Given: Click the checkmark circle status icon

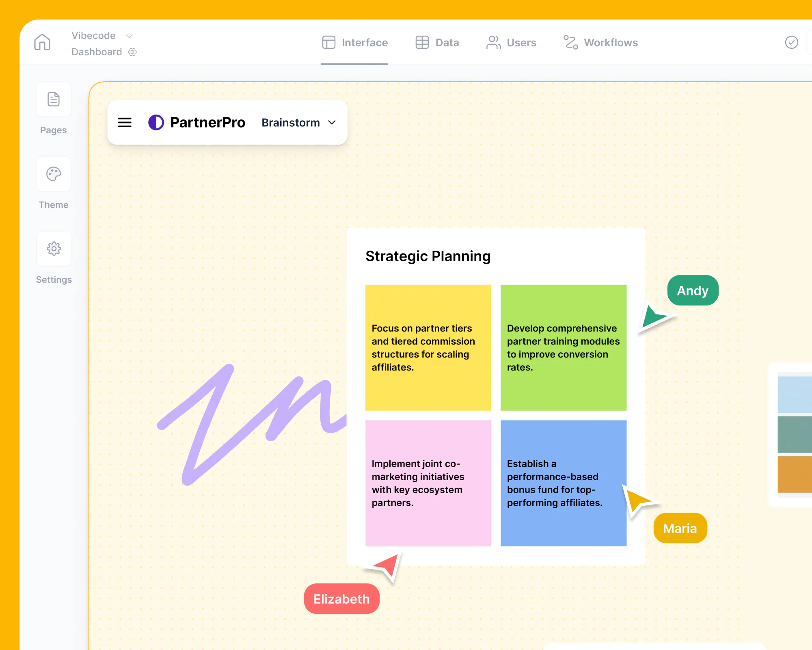Looking at the screenshot, I should (x=791, y=42).
